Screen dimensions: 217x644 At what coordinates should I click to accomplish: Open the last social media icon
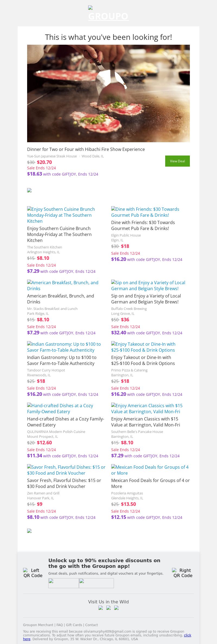point(116,608)
